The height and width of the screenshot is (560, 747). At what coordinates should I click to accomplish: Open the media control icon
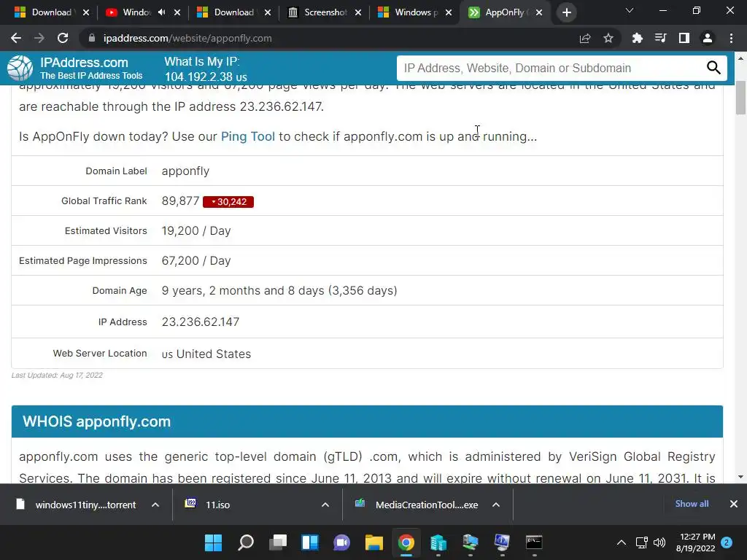[660, 38]
